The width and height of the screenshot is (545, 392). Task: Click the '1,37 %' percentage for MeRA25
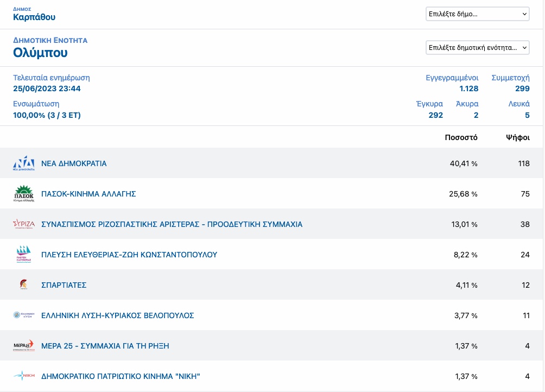point(466,346)
